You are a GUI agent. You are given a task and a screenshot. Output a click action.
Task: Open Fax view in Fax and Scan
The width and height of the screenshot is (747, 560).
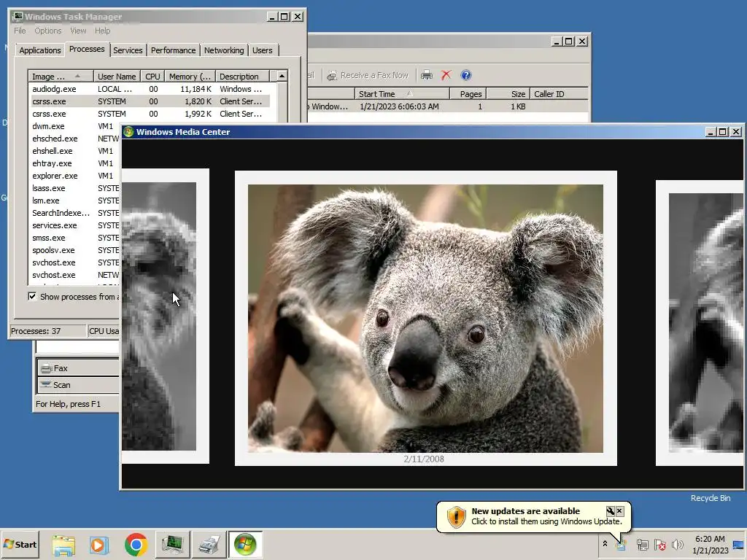click(79, 368)
